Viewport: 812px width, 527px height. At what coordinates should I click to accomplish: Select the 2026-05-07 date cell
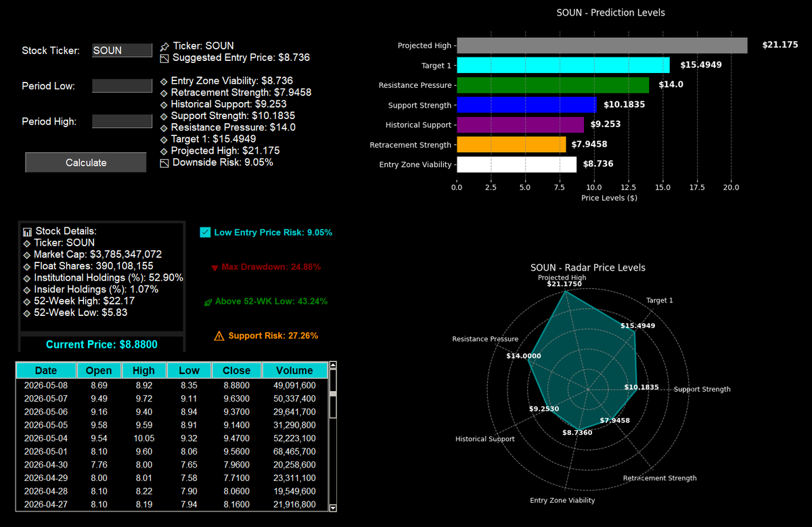point(46,398)
